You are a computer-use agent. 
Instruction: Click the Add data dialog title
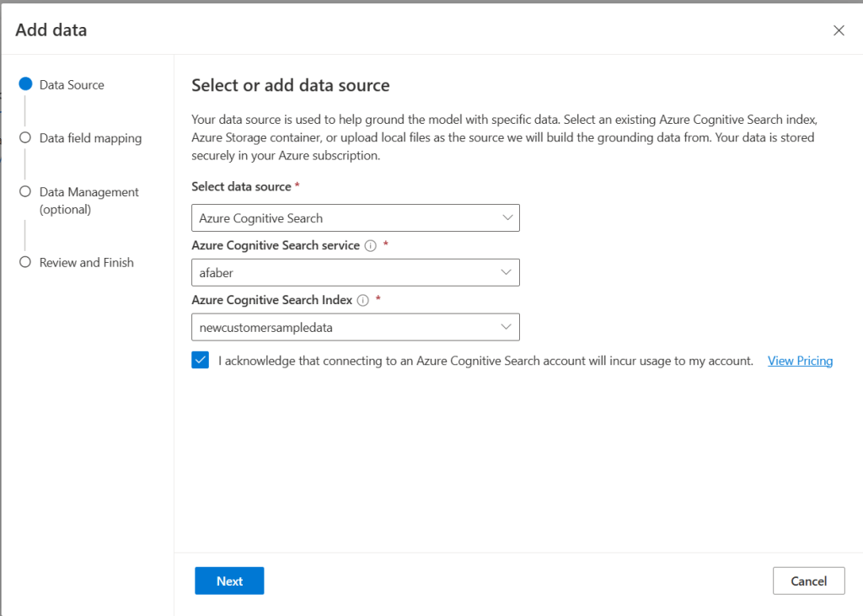click(51, 30)
